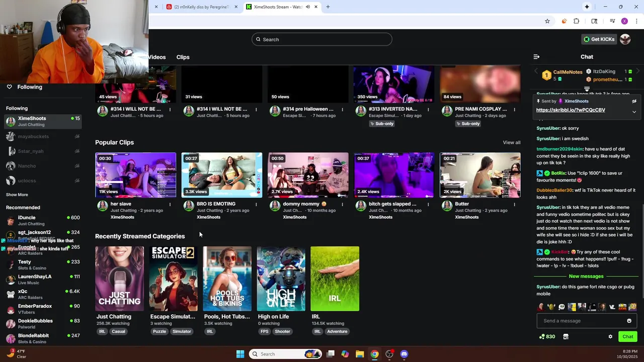Open mayabuckets in Following list
Viewport: 644px width, 362px height.
43,136
